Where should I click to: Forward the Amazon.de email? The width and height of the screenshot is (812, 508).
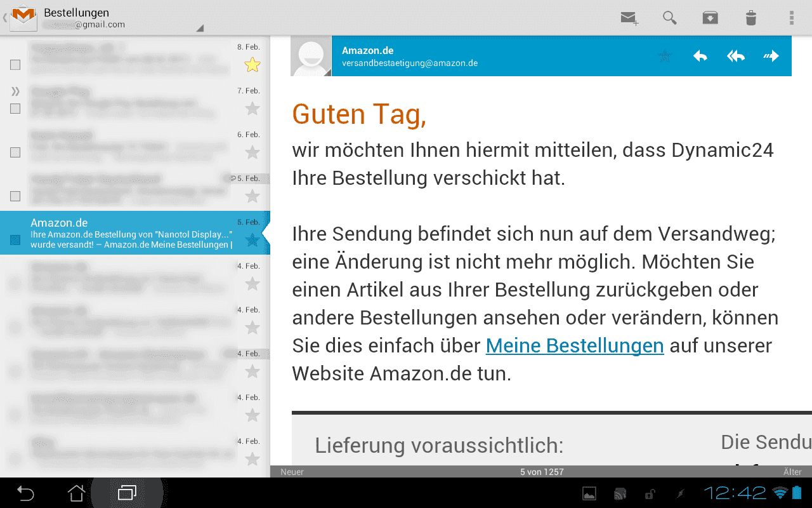coord(771,56)
